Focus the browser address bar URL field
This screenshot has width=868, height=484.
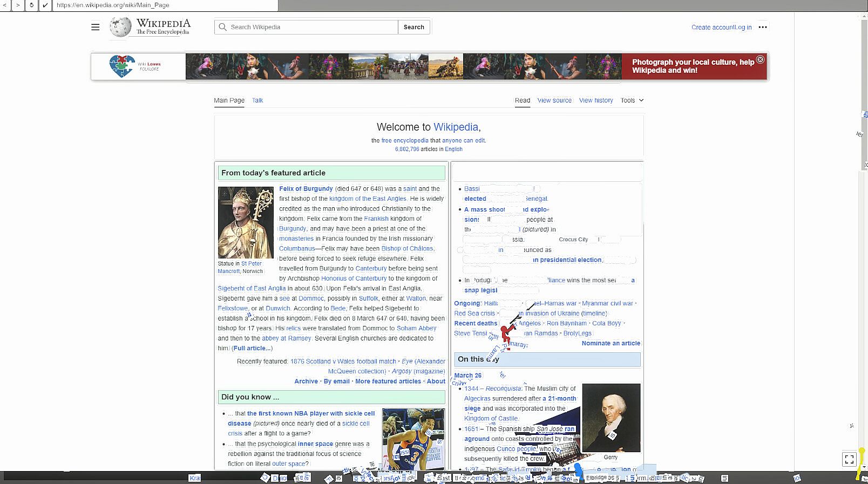pos(166,5)
